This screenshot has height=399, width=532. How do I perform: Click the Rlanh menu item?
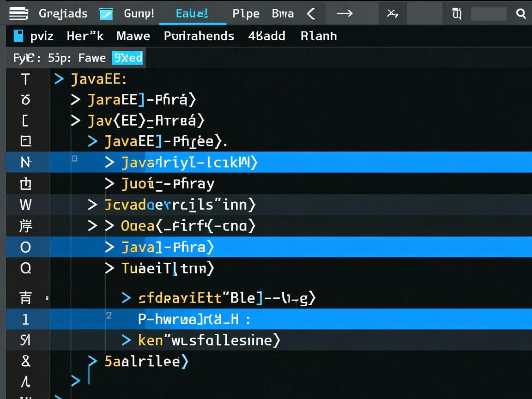pos(318,36)
